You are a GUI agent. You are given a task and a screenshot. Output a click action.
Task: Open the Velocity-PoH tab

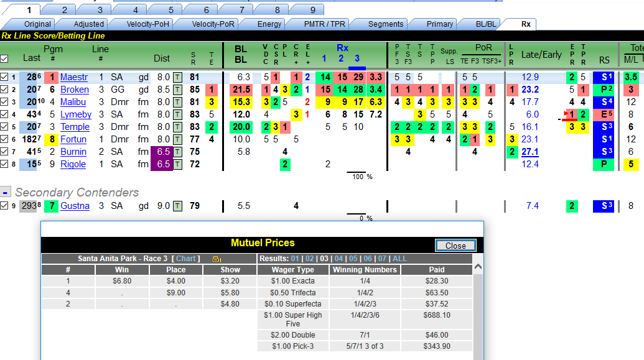pyautogui.click(x=148, y=24)
